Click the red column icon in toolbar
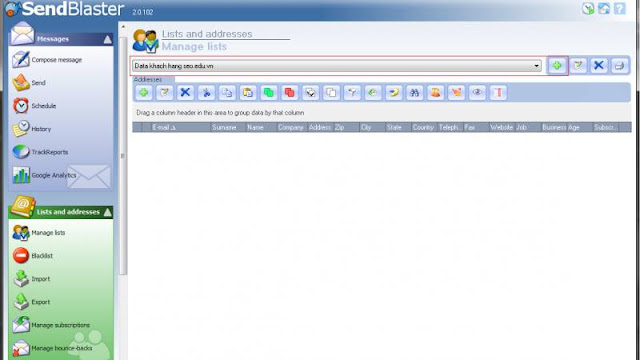The image size is (640, 360). [498, 93]
